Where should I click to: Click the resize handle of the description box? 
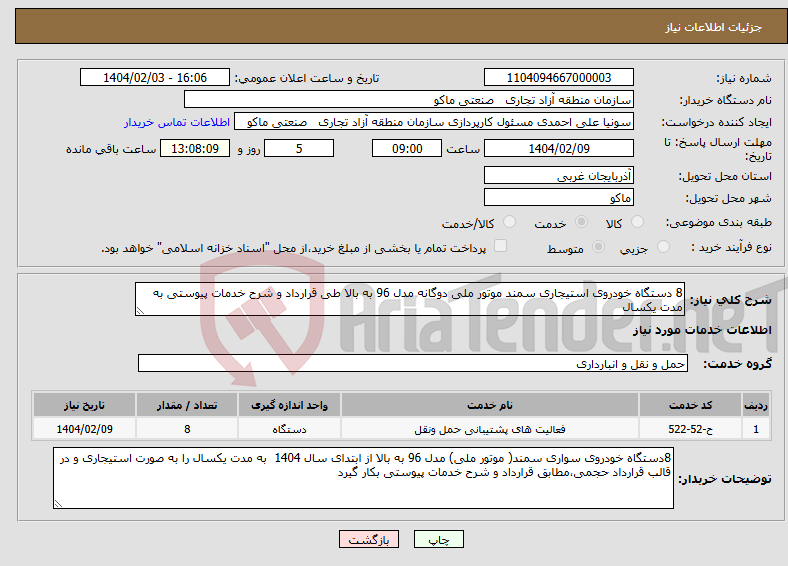pos(140,311)
